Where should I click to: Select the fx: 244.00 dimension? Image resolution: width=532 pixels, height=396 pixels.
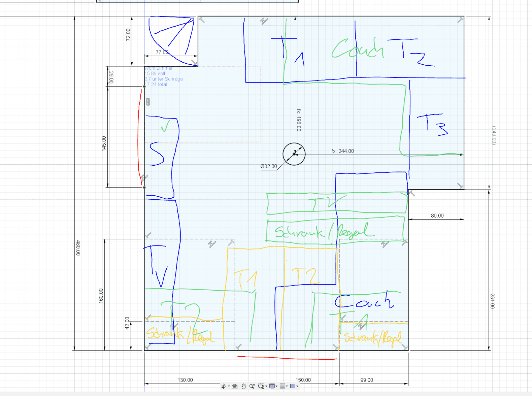pyautogui.click(x=342, y=151)
